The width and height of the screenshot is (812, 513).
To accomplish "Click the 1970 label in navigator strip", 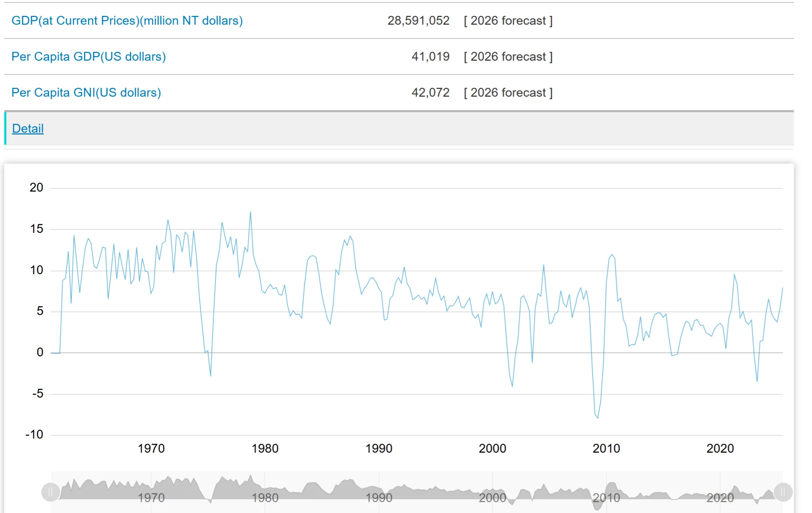I will point(151,498).
